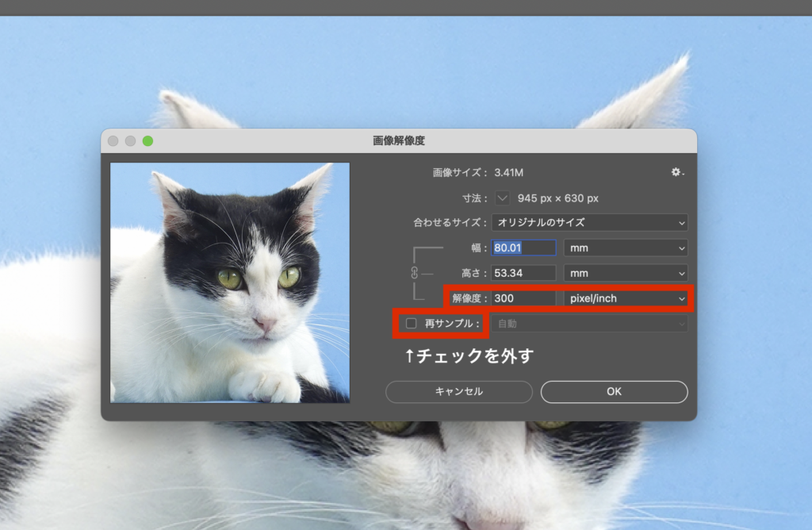Enable the 再サンプル checkbox
The image size is (812, 530).
(x=412, y=323)
